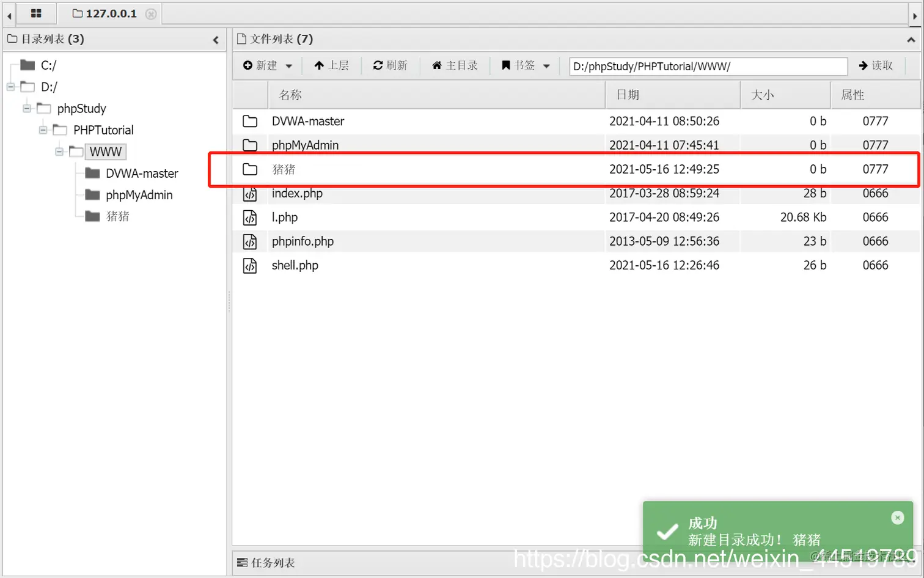Open the 新建 dropdown
The height and width of the screenshot is (578, 924).
click(x=268, y=65)
